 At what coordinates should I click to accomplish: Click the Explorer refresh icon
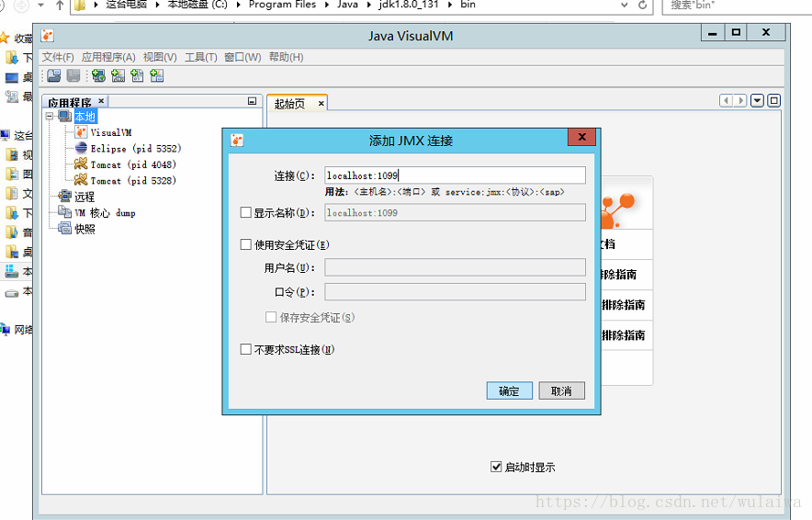click(x=642, y=5)
